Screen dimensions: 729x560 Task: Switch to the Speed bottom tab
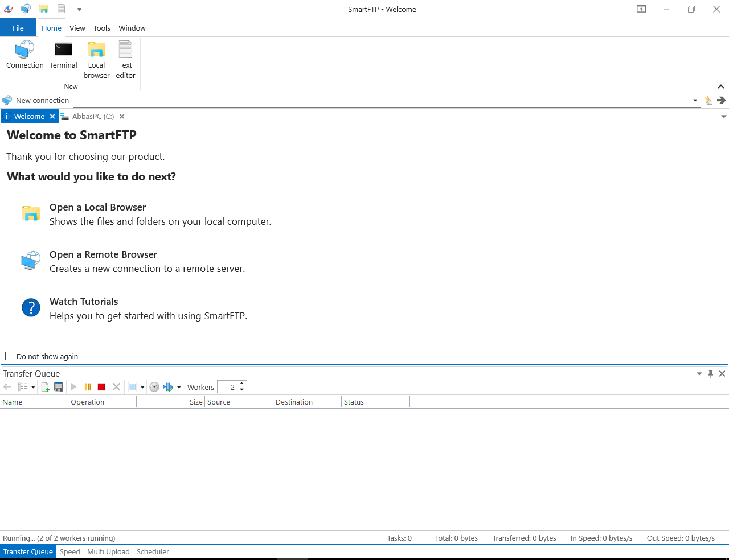69,551
